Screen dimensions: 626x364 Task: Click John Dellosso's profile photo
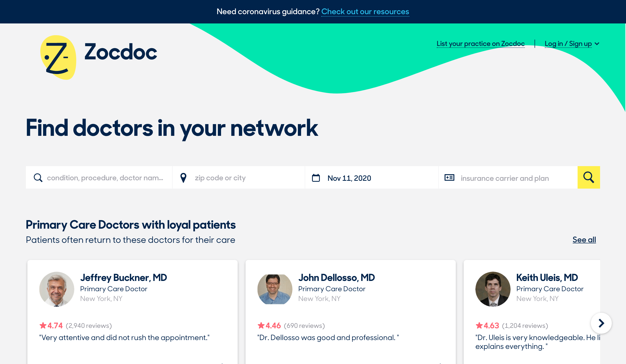click(x=275, y=289)
